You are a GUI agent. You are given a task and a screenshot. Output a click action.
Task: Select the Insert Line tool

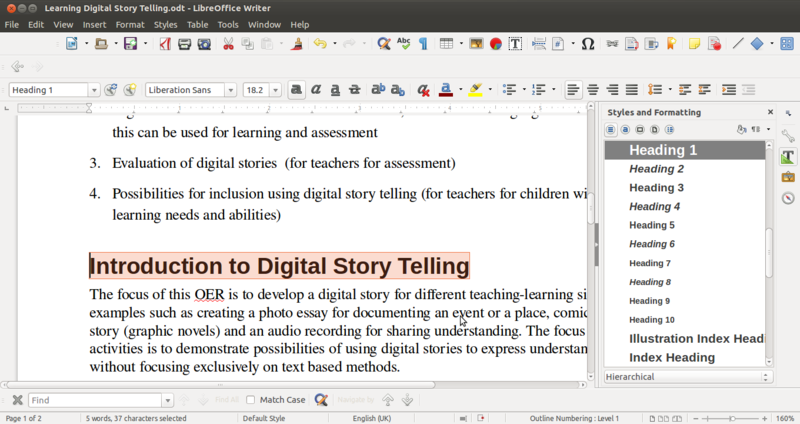pos(738,44)
